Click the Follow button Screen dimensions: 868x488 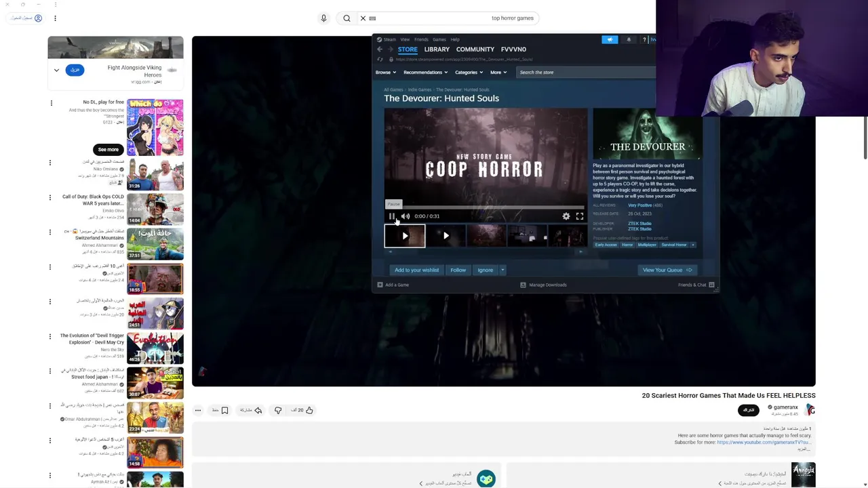(x=458, y=270)
